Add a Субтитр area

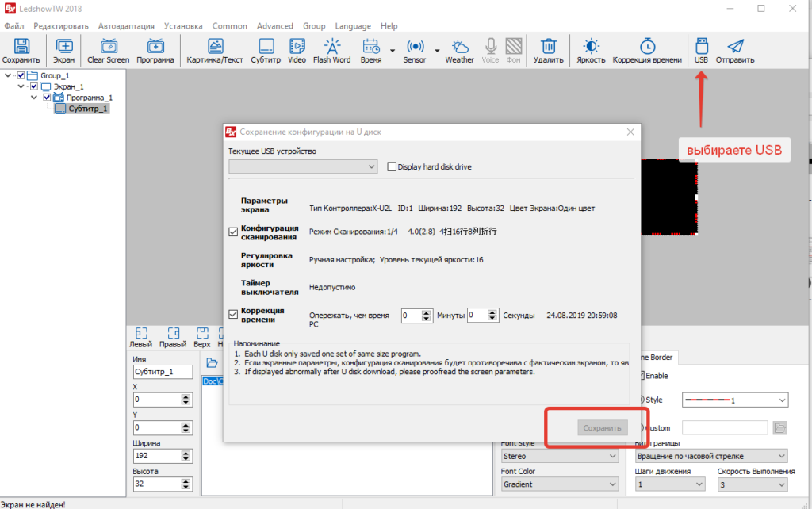point(266,51)
